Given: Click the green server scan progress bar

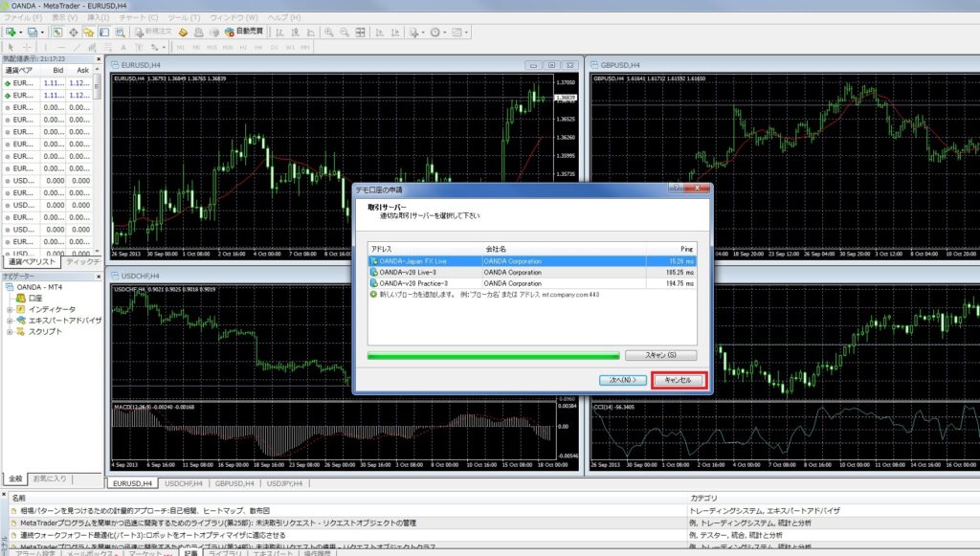Looking at the screenshot, I should coord(494,355).
